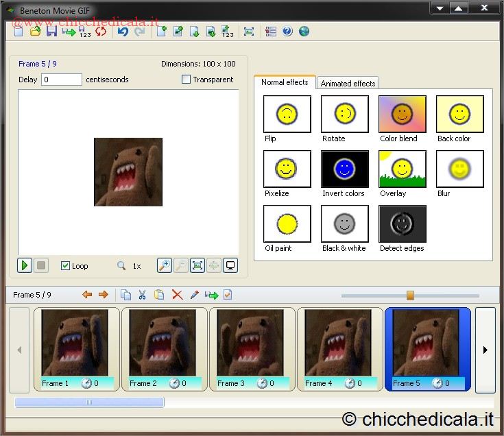Delete frame using the red X icon
Viewport: 504px width, 436px height.
(177, 295)
